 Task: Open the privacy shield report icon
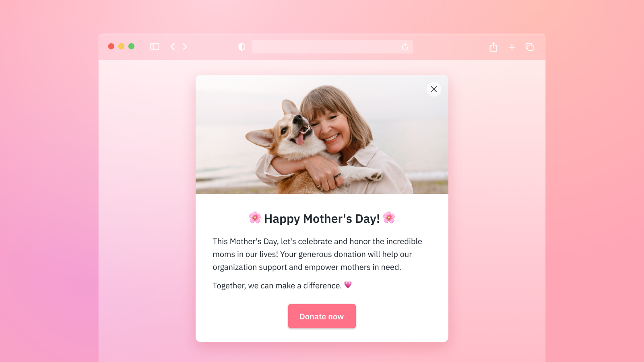click(x=242, y=47)
